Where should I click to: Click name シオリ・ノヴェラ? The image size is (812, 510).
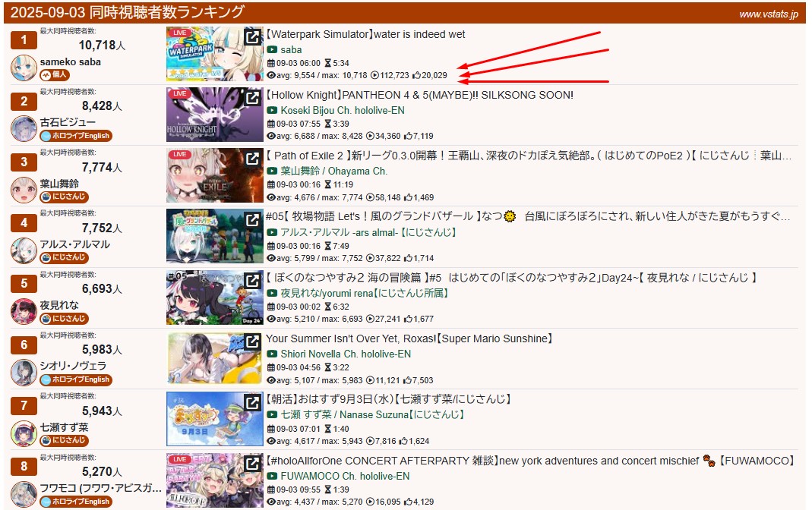(x=73, y=367)
